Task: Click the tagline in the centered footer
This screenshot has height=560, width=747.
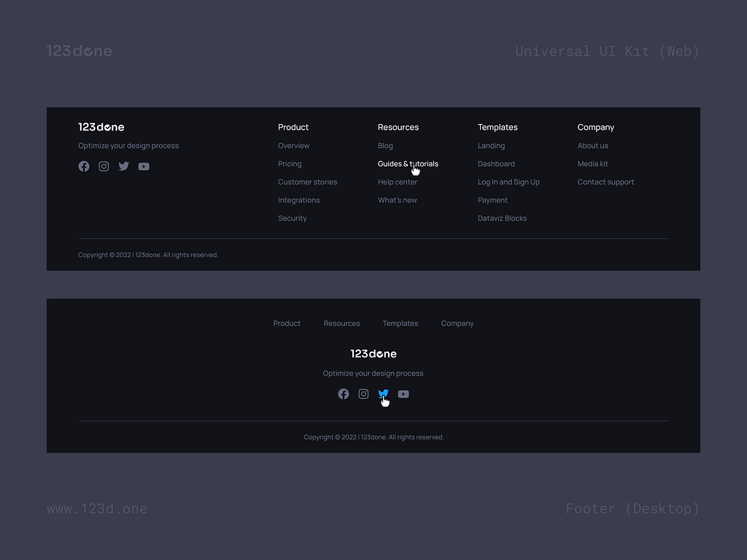Action: coord(373,373)
